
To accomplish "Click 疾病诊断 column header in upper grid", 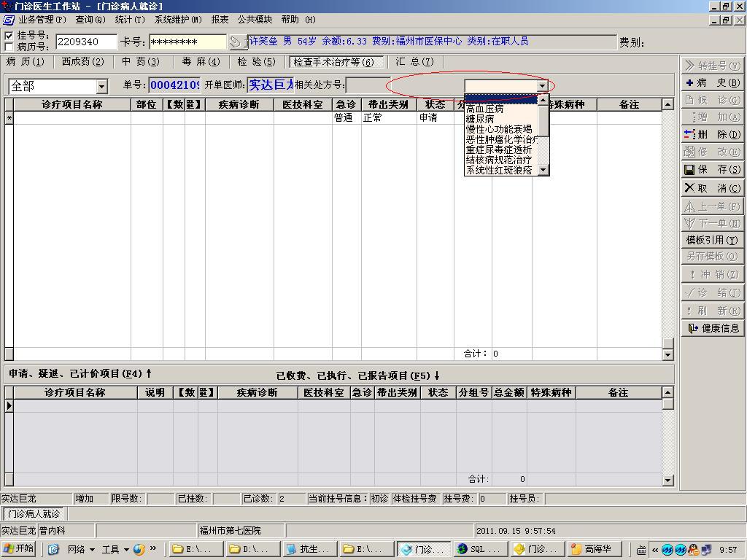I will [x=239, y=105].
